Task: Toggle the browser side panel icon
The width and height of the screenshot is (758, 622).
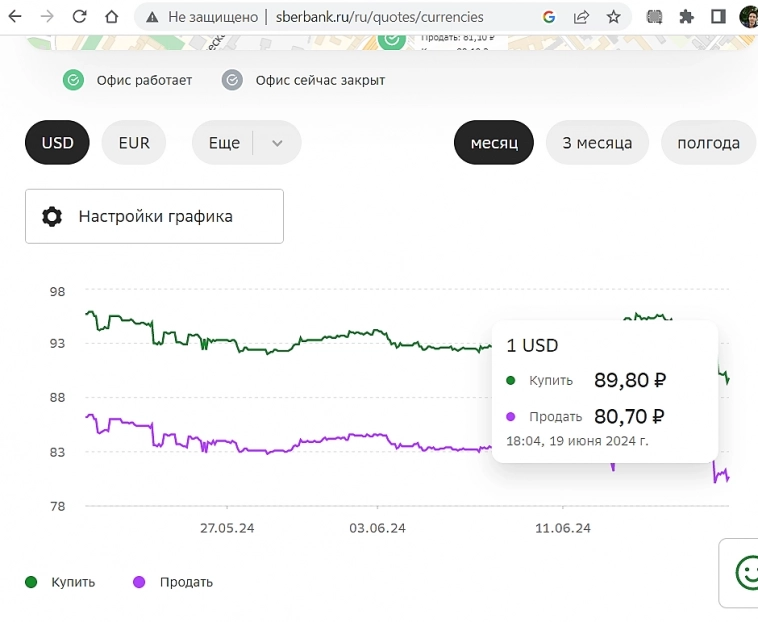Action: coord(718,17)
